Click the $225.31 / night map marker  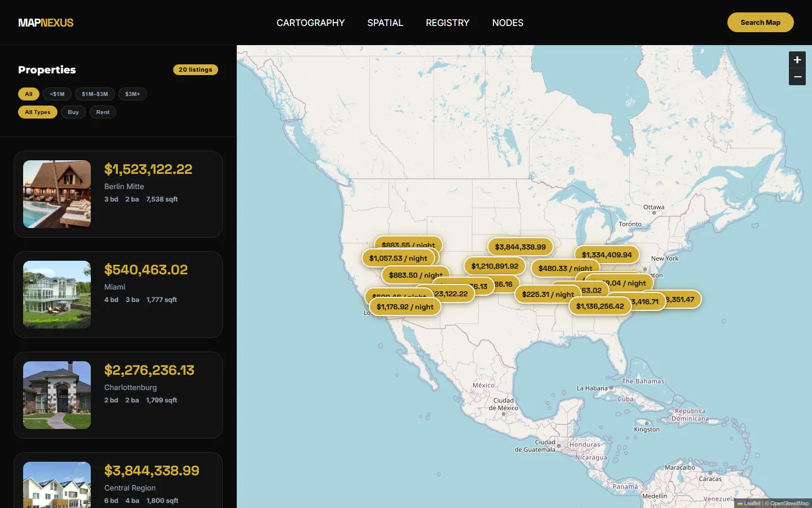pos(548,294)
